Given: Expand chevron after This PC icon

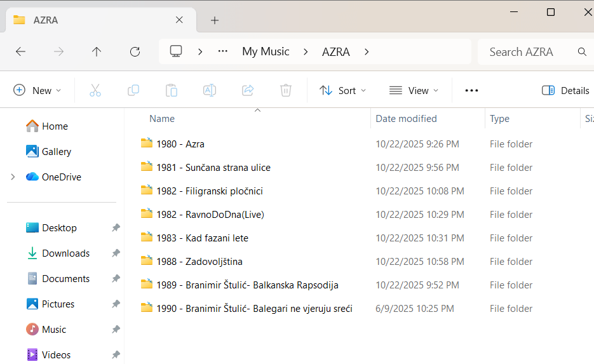Looking at the screenshot, I should (x=200, y=51).
